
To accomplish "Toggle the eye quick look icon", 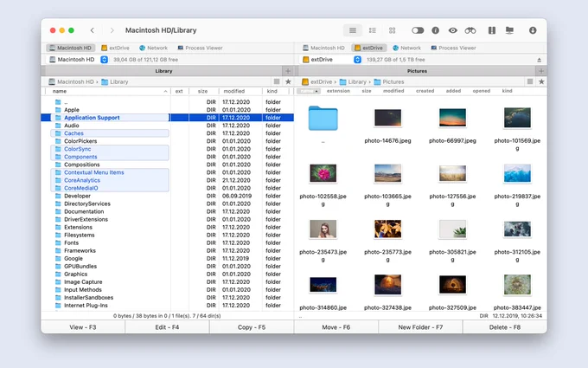I will tap(453, 30).
